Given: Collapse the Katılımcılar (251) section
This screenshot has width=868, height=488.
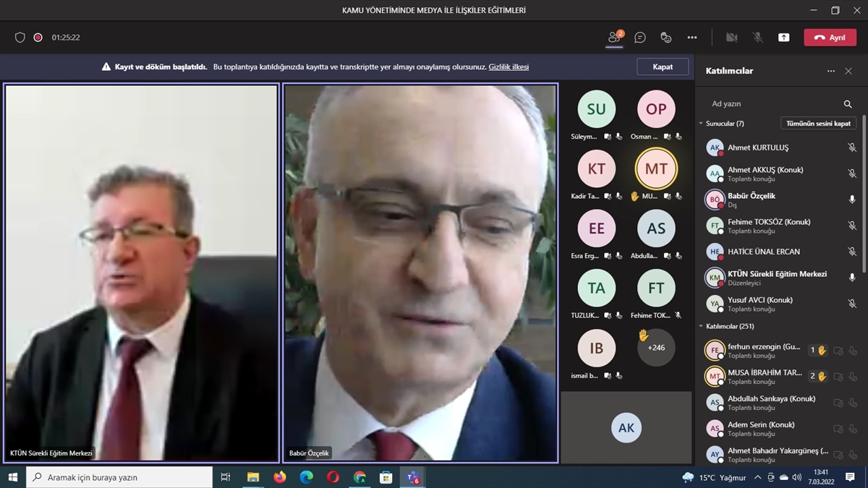Looking at the screenshot, I should 701,326.
